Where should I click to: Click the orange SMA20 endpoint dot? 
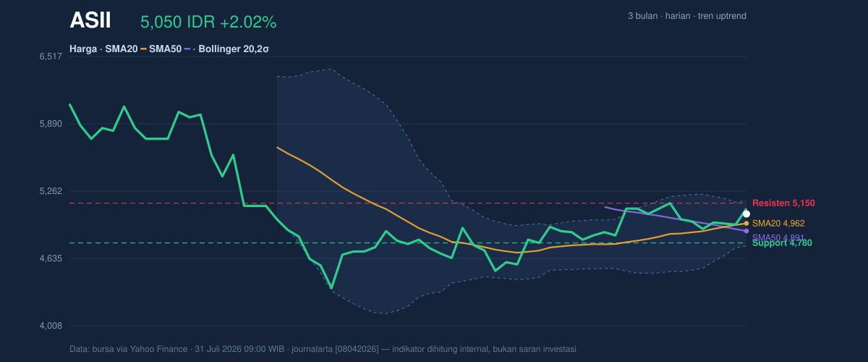tap(746, 224)
